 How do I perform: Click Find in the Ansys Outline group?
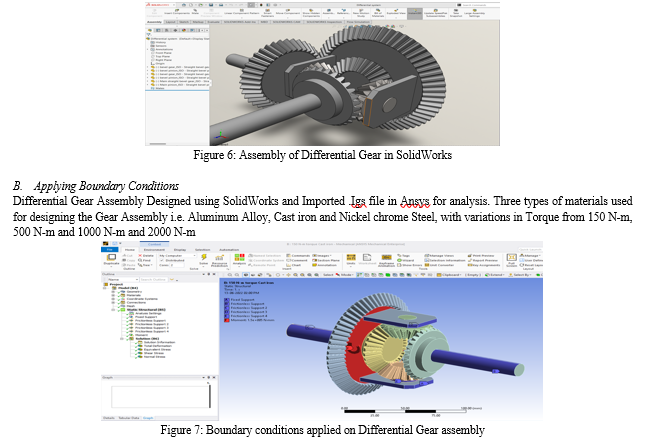tap(144, 260)
